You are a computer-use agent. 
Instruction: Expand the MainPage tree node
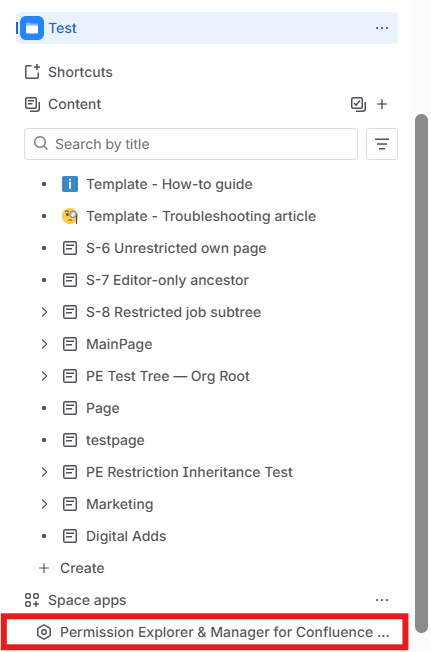point(44,344)
